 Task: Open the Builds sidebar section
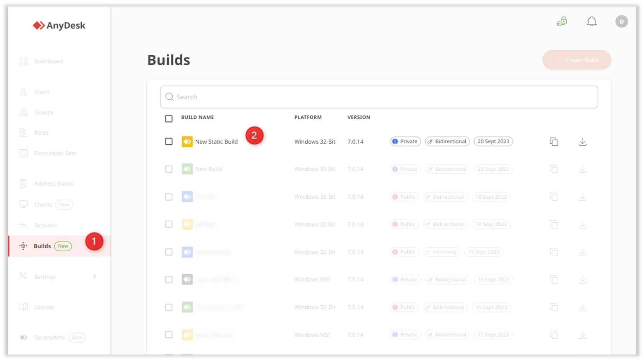coord(42,246)
